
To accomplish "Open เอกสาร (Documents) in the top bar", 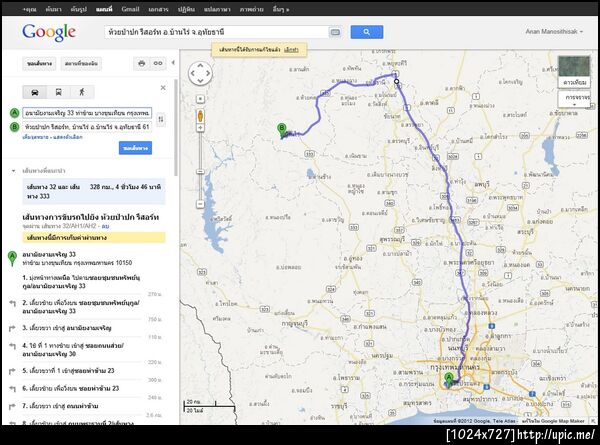I will tap(158, 9).
